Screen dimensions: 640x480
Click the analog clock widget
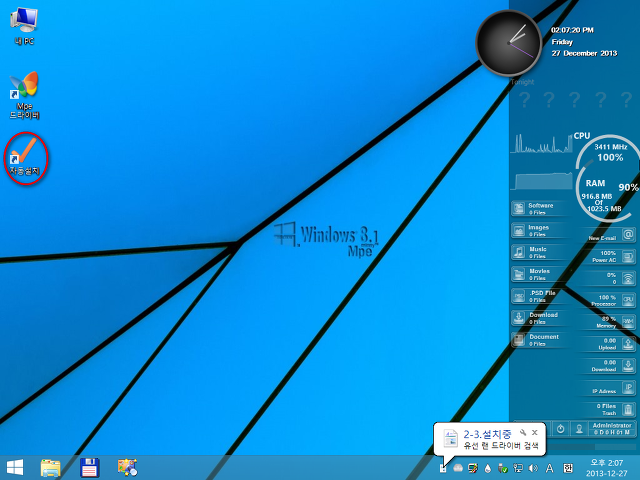[509, 43]
